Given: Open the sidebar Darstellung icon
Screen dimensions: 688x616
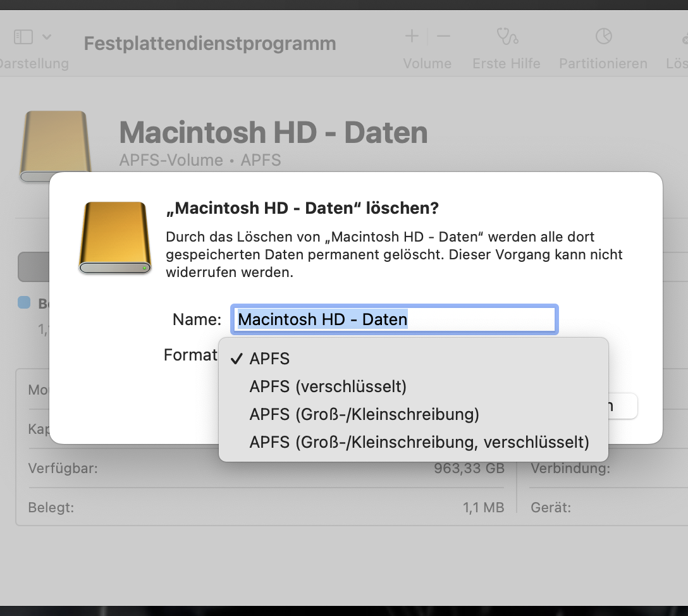Looking at the screenshot, I should [x=23, y=37].
